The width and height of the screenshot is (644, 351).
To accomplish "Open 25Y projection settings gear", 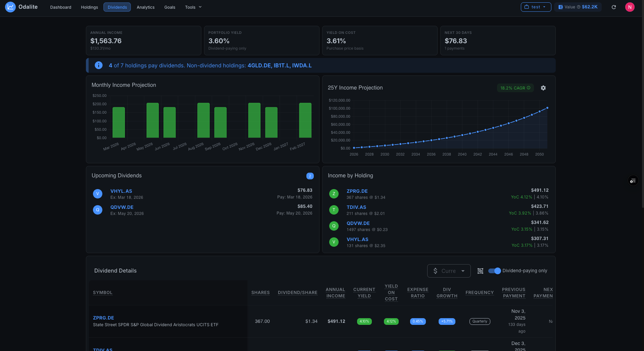I will [543, 88].
